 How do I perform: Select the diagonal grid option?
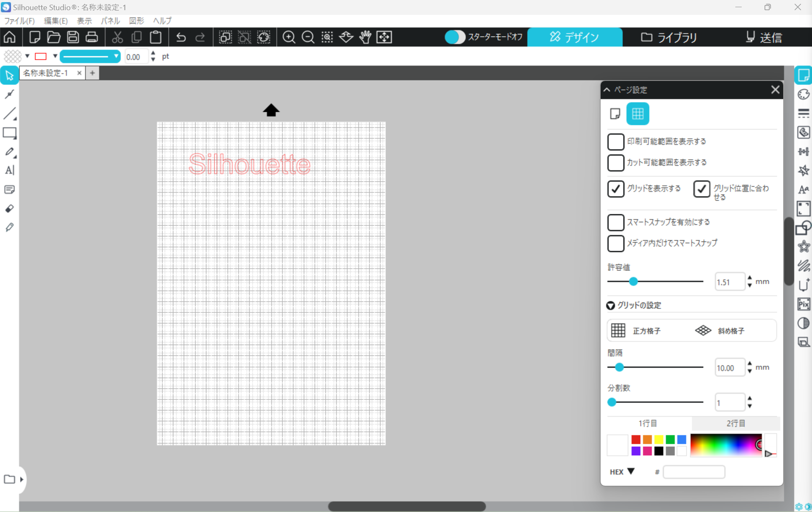point(720,330)
